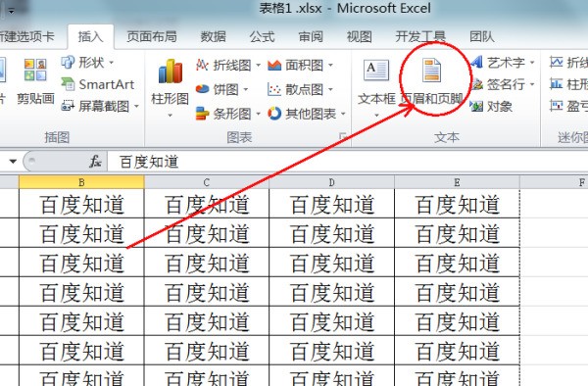The image size is (588, 386).
Task: Expand the Shapes dropdown arrow
Action: tap(111, 63)
